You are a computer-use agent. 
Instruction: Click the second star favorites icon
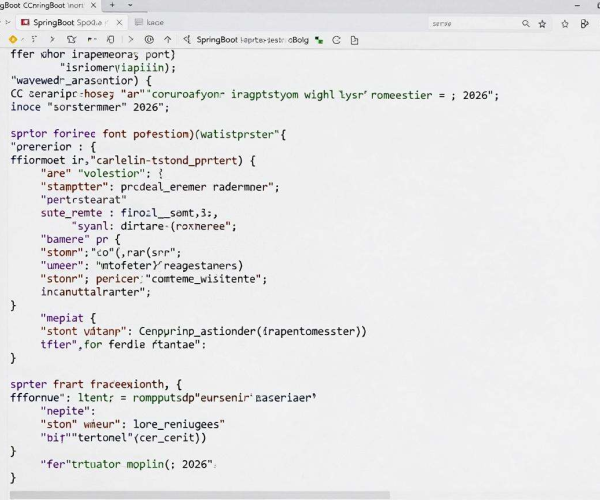click(565, 24)
